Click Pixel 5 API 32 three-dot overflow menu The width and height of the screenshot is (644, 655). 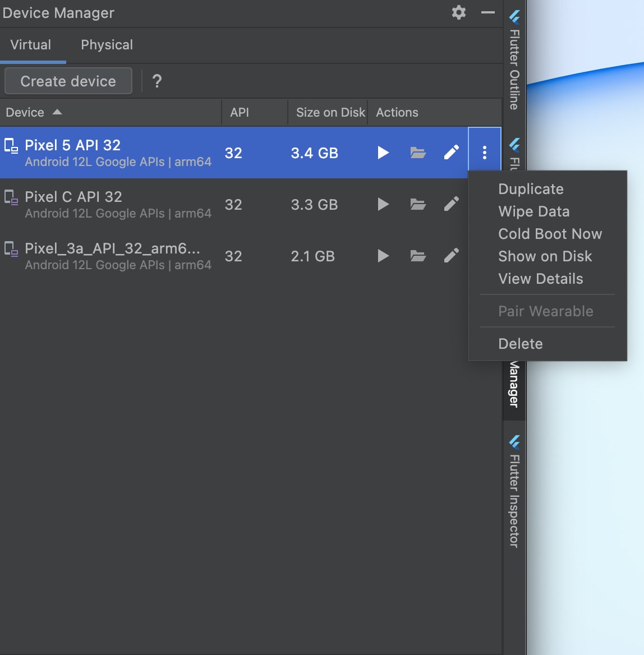(x=484, y=153)
